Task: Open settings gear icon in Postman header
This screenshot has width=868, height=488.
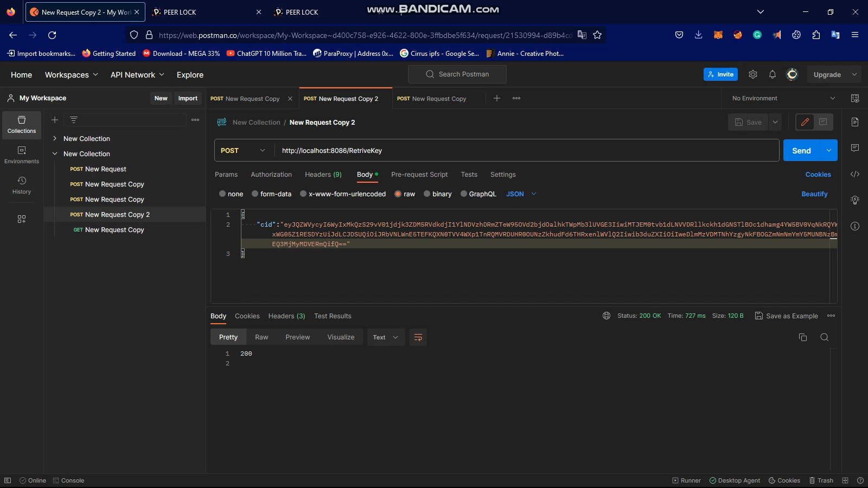Action: pyautogui.click(x=753, y=75)
